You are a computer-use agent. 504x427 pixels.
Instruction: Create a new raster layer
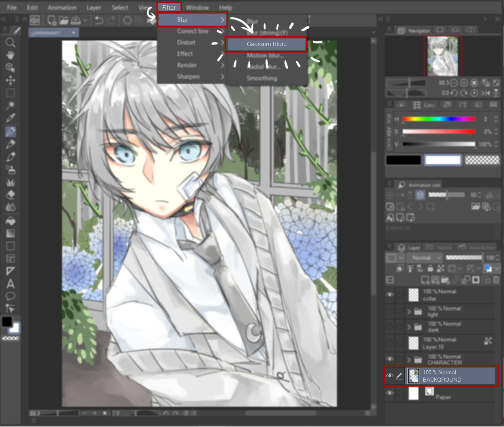pos(425,280)
